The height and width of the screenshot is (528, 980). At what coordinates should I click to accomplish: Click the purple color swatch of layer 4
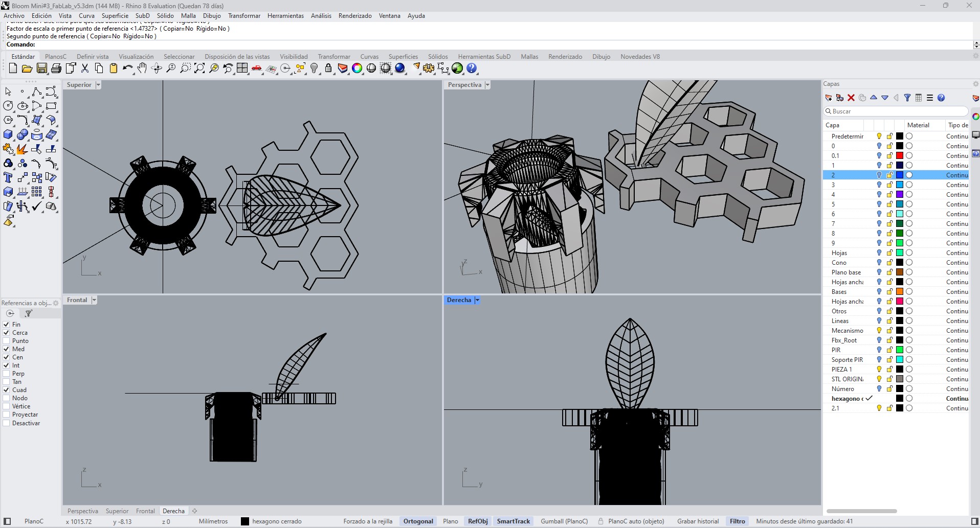coord(900,195)
